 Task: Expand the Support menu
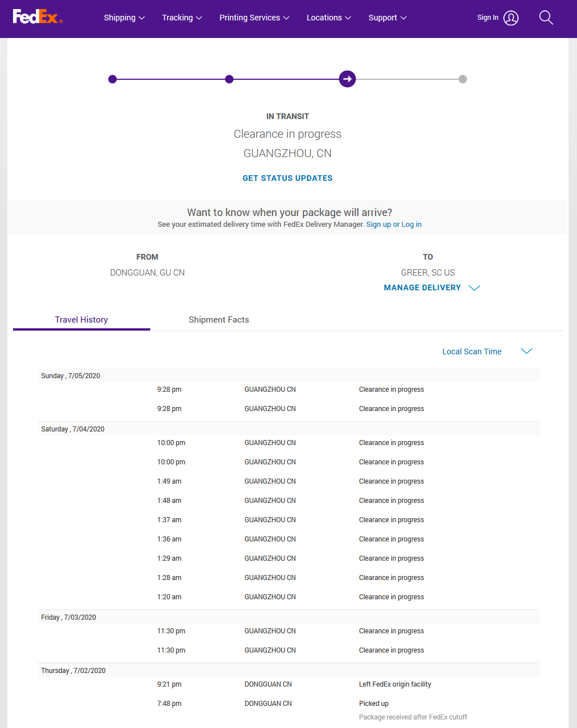coord(388,18)
